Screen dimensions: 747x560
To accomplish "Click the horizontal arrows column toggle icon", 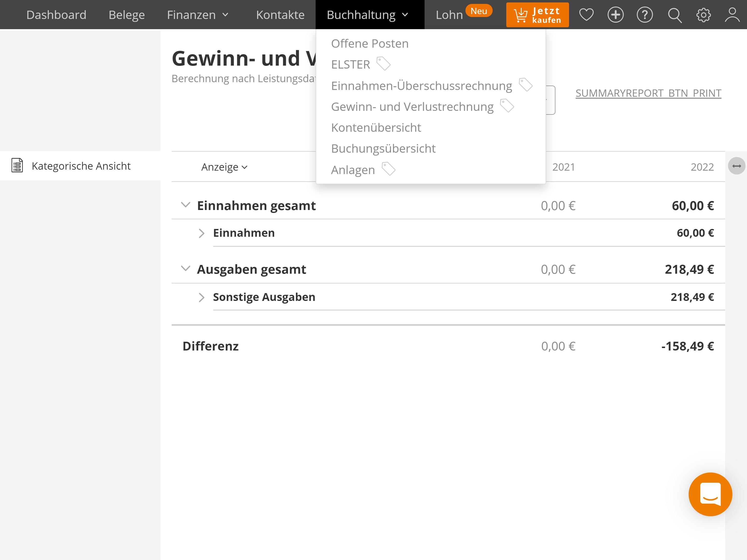I will [737, 166].
